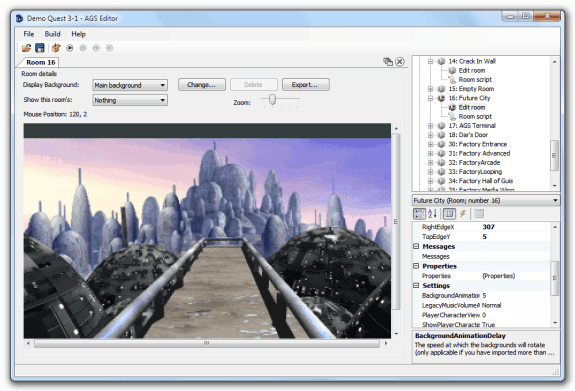
Task: Click the grayed-out Delete button
Action: (253, 85)
